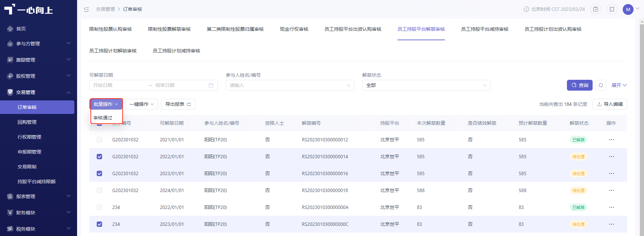Expand more filters with 展开
The height and width of the screenshot is (236, 644).
click(x=619, y=85)
